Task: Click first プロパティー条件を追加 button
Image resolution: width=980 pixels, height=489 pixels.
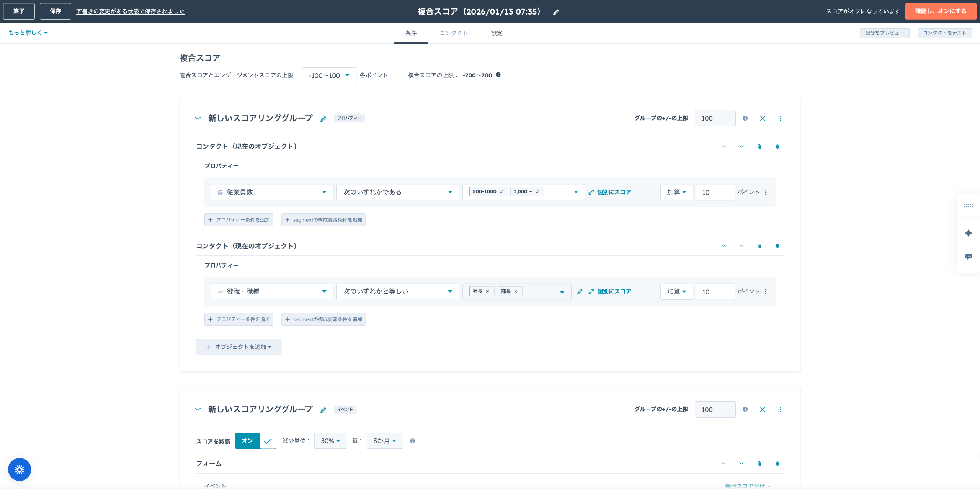Action: tap(239, 220)
